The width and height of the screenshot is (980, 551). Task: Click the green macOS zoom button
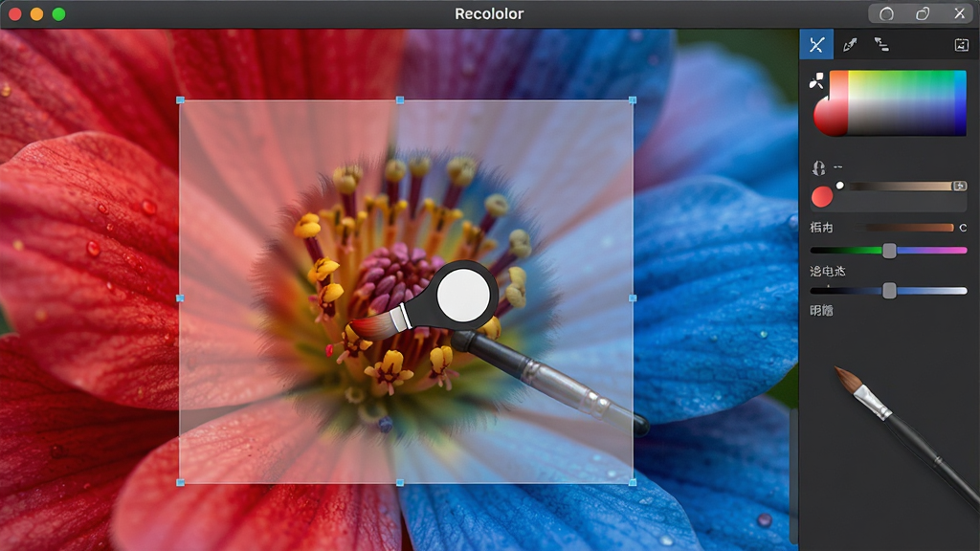(58, 13)
